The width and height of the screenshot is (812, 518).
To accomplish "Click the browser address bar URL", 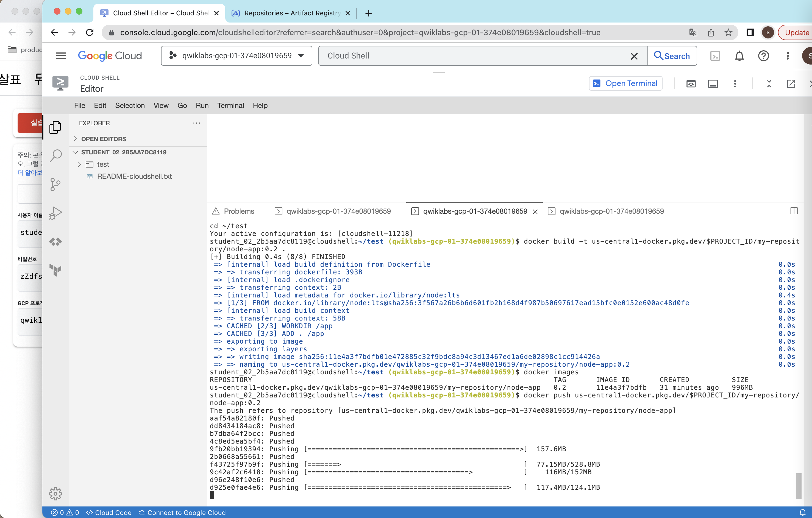I will [360, 32].
